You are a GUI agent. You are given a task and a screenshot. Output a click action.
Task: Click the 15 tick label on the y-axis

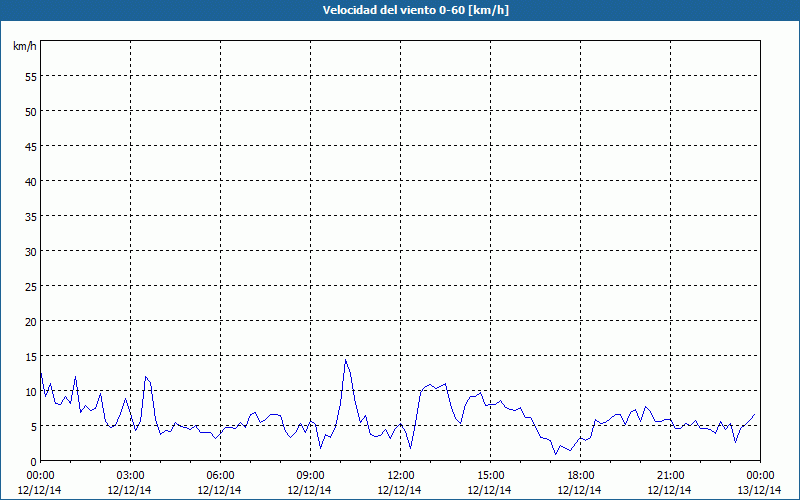pos(31,357)
